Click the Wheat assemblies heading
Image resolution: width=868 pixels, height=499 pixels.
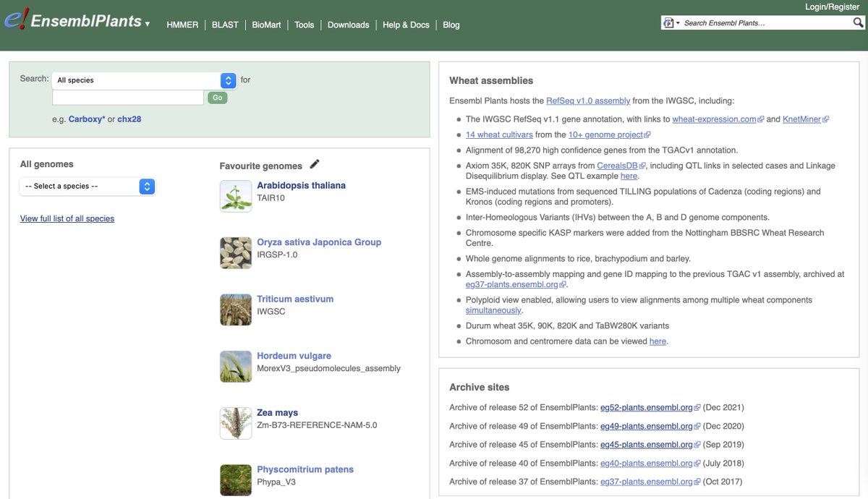click(x=491, y=81)
